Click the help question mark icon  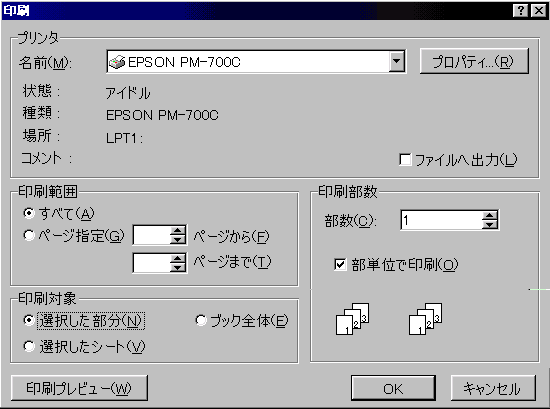(x=521, y=11)
